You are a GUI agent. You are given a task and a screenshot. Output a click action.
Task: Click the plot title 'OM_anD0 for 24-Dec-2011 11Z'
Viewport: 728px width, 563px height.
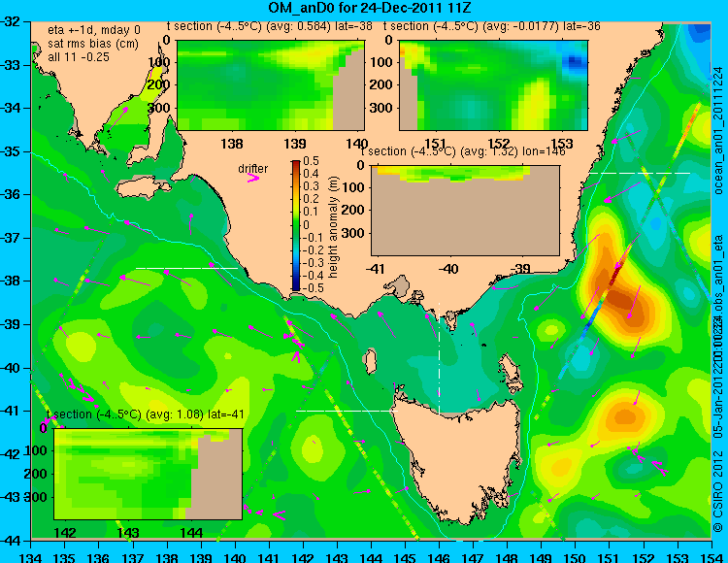tap(370, 8)
